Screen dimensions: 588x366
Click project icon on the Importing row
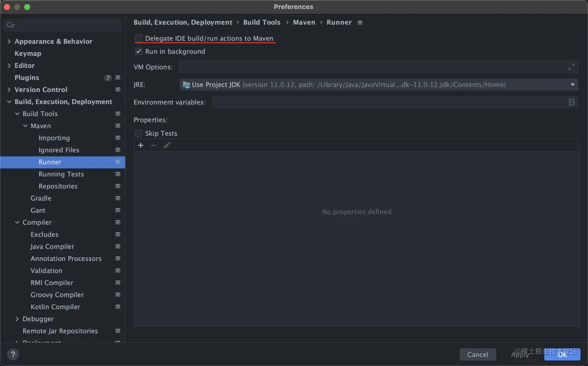tap(118, 138)
